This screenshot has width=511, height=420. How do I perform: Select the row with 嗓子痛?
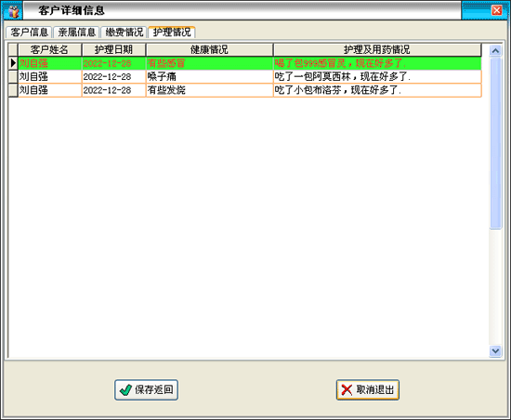click(250, 76)
